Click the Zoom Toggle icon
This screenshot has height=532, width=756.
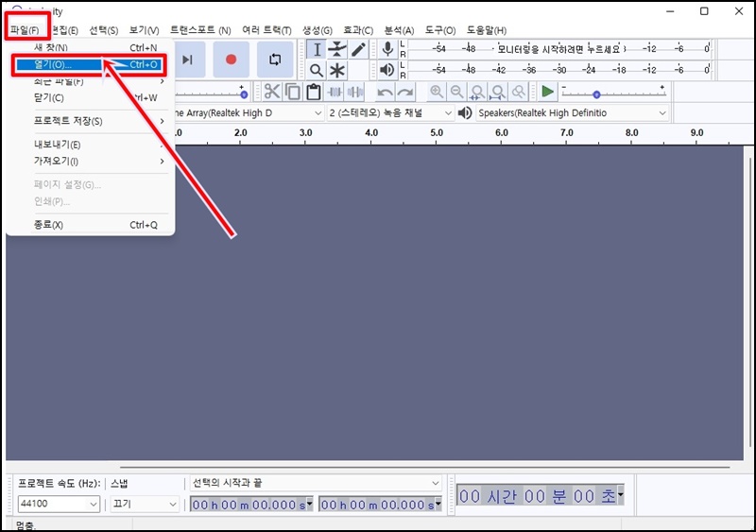point(518,92)
